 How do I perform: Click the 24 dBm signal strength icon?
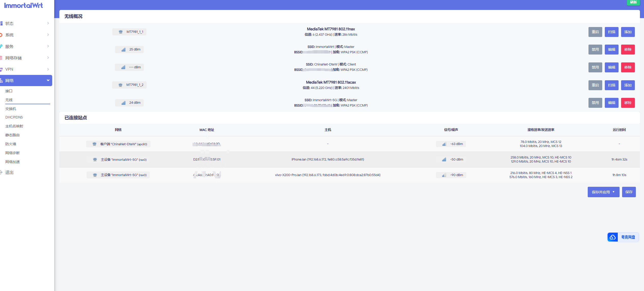124,103
